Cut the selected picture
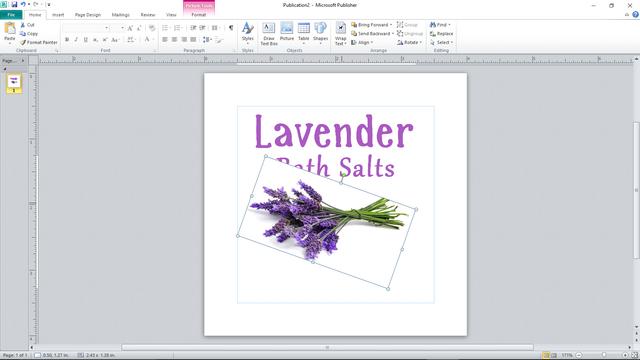Image resolution: width=640 pixels, height=360 pixels. [27, 25]
